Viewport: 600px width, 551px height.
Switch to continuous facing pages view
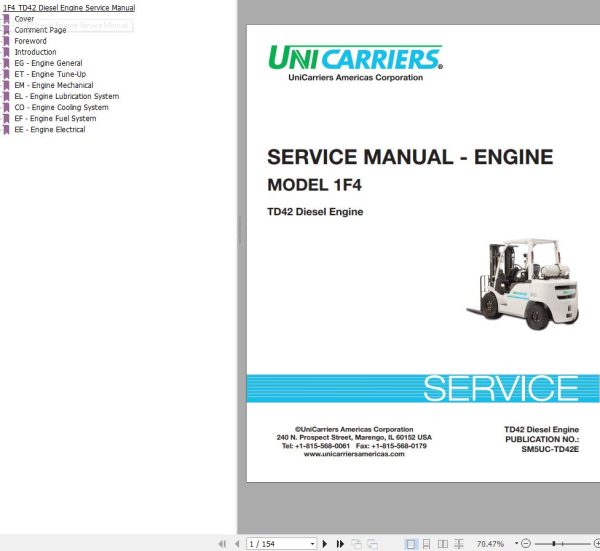click(459, 544)
